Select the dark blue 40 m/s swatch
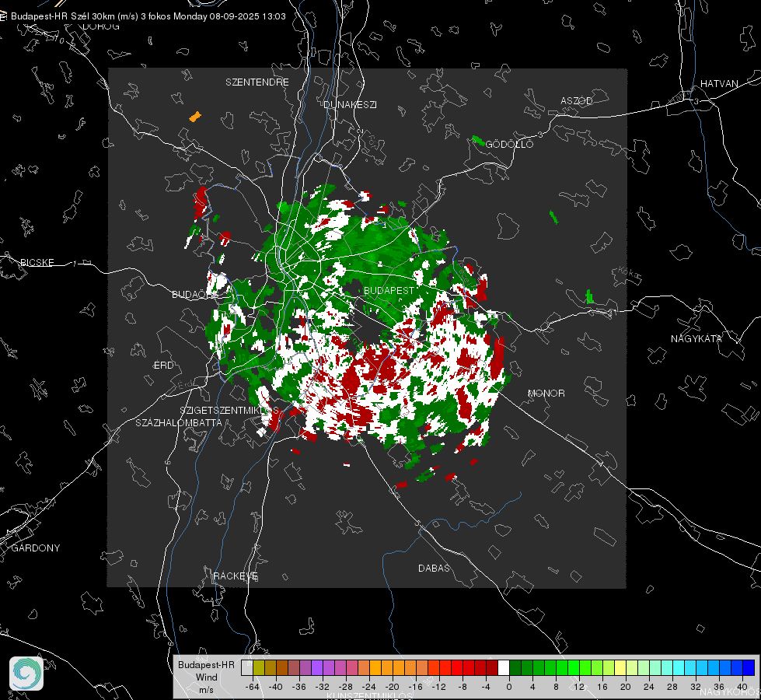 tap(749, 667)
